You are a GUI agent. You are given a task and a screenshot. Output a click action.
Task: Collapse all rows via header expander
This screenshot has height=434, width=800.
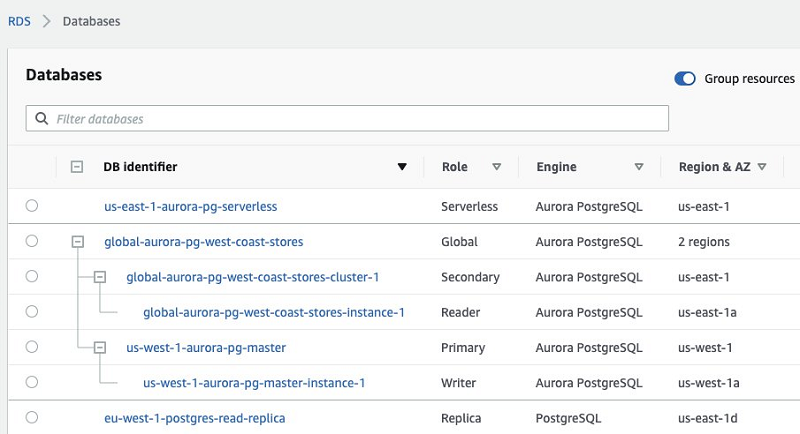[77, 167]
